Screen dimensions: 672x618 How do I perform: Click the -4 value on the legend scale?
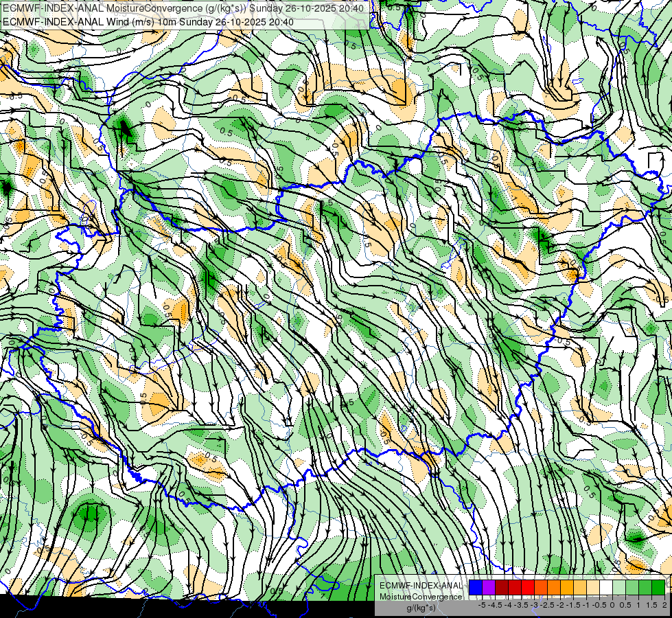(508, 605)
